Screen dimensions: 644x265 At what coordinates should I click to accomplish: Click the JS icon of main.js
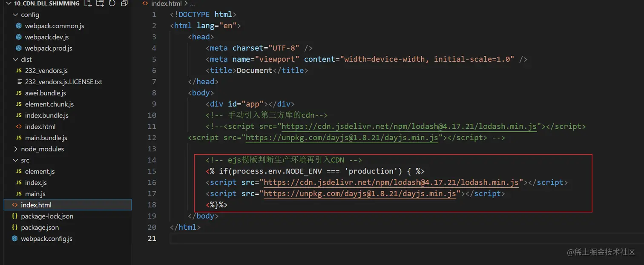[x=19, y=194]
